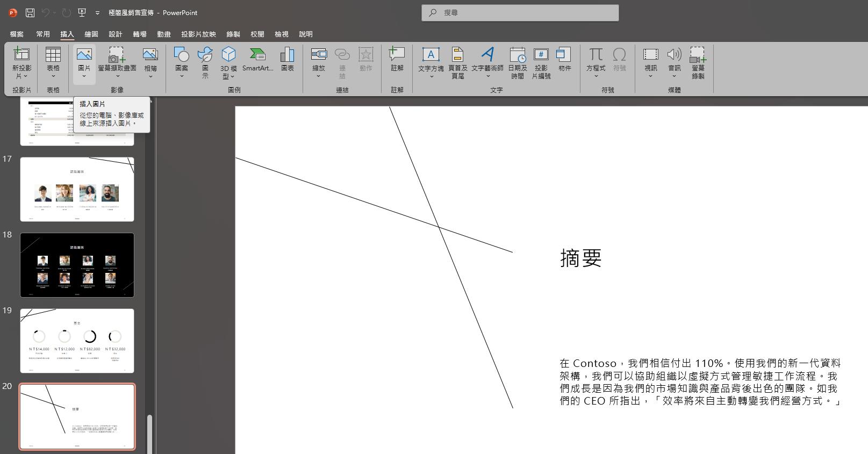Image resolution: width=868 pixels, height=454 pixels.
Task: Switch to the Transitions (轉場) tab
Action: pos(140,34)
